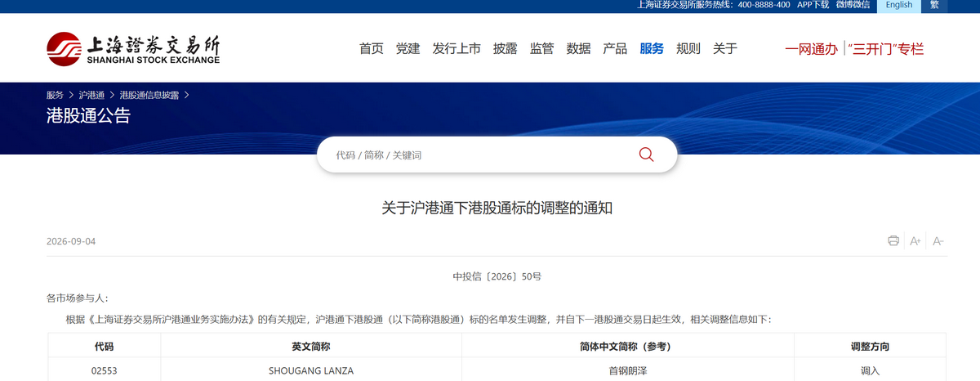The image size is (980, 381).
Task: Click the 代码 column header
Action: pyautogui.click(x=104, y=347)
